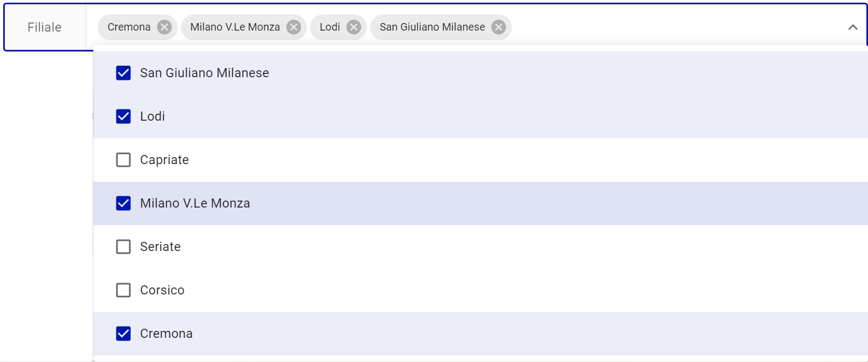Image resolution: width=868 pixels, height=362 pixels.
Task: Remove the Lodi chip
Action: point(354,27)
